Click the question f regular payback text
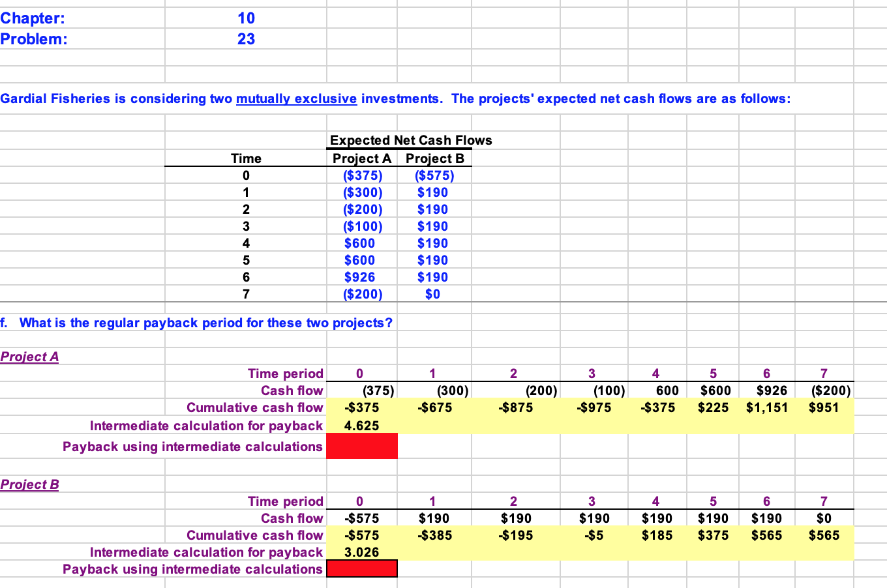This screenshot has height=588, width=887. [196, 323]
